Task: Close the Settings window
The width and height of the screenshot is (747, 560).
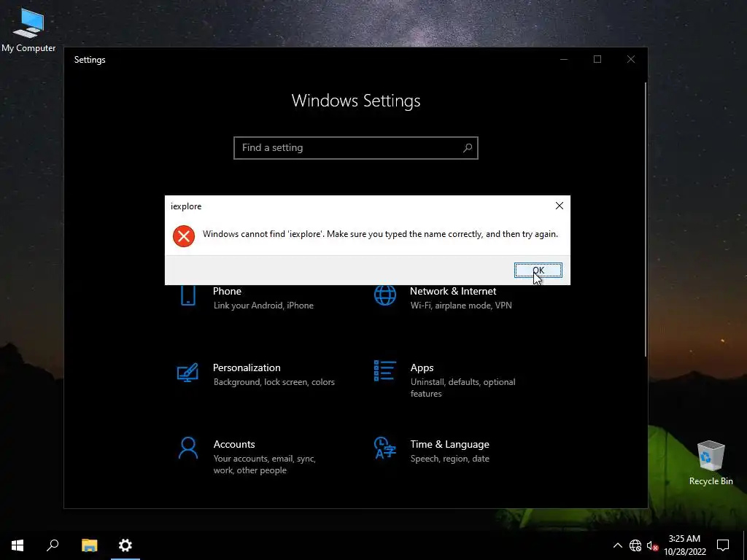Action: 631,59
